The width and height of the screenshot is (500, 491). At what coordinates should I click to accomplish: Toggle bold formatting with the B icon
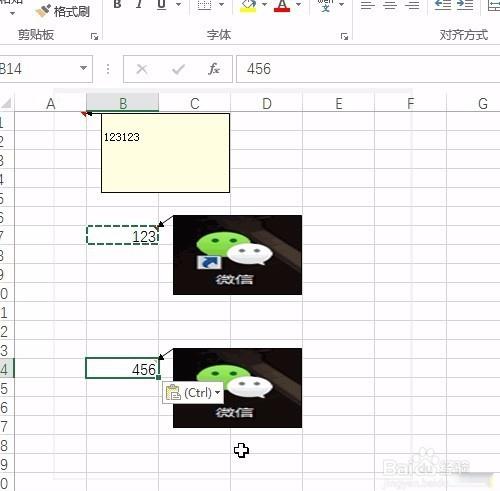pos(117,5)
